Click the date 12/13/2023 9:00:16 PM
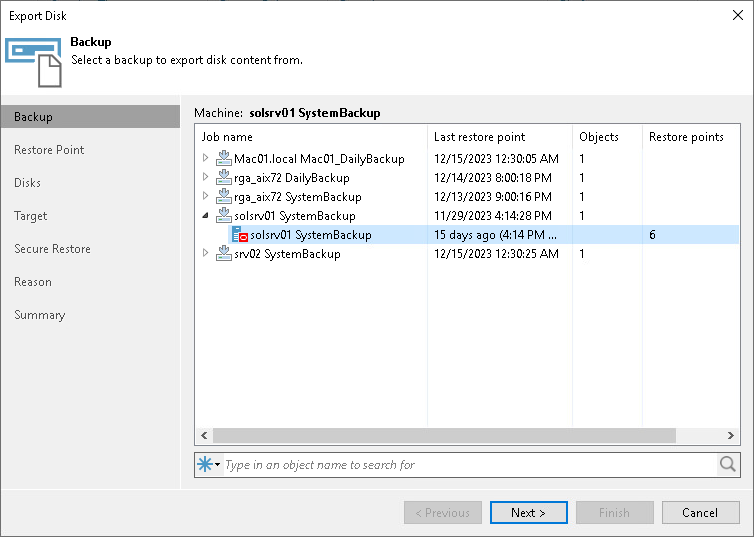The height and width of the screenshot is (537, 754). coord(493,197)
